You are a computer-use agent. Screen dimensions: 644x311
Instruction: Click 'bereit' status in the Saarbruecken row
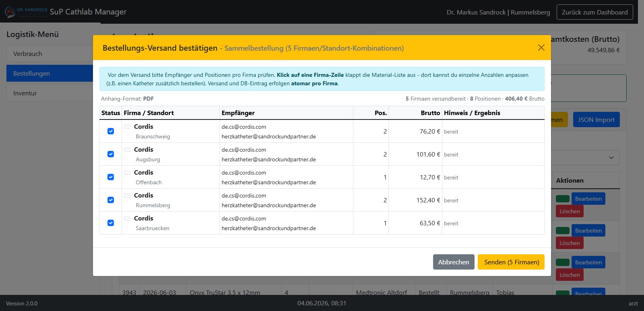451,223
